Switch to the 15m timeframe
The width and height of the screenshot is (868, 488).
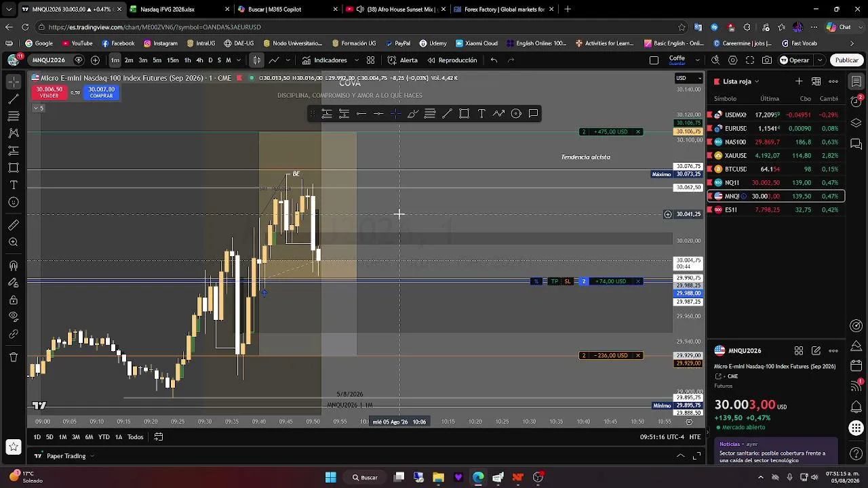[173, 60]
